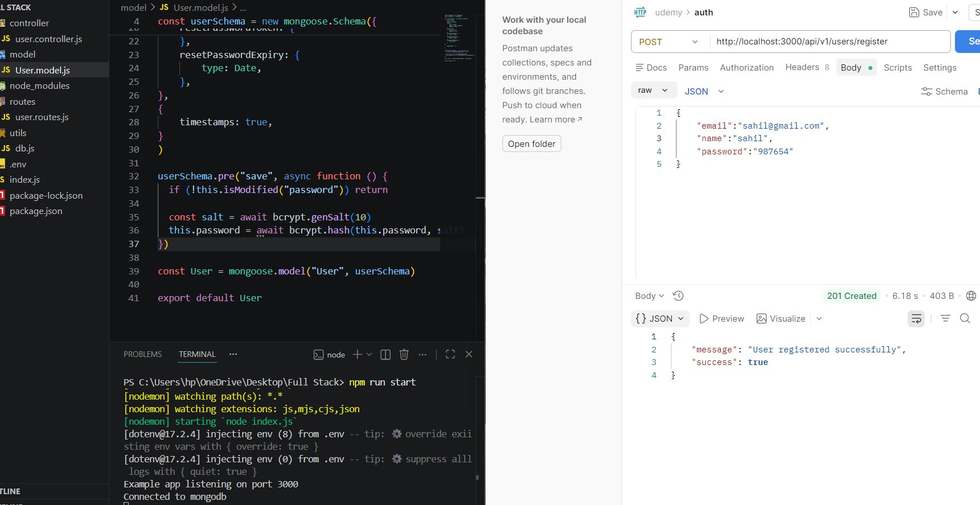Show the response Preview view
Screen dimensions: 980x505
[x=721, y=319]
